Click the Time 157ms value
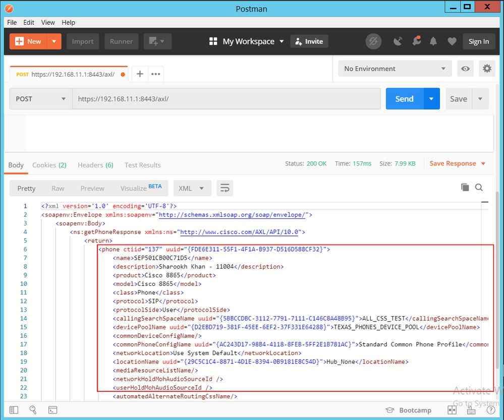The width and height of the screenshot is (504, 420). [x=362, y=163]
